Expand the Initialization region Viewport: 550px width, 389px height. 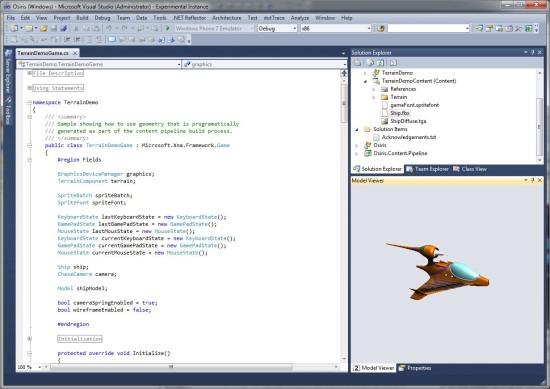29,338
